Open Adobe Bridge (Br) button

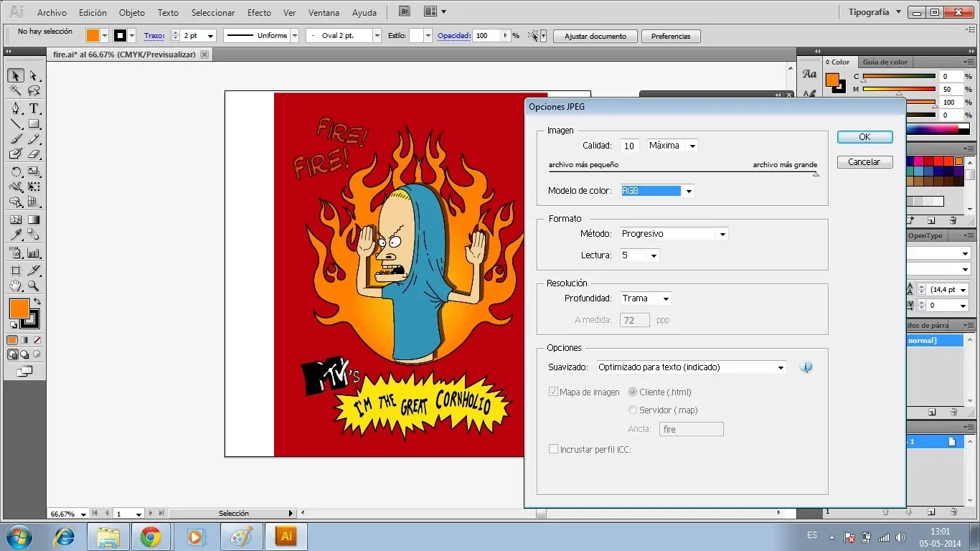tap(405, 11)
